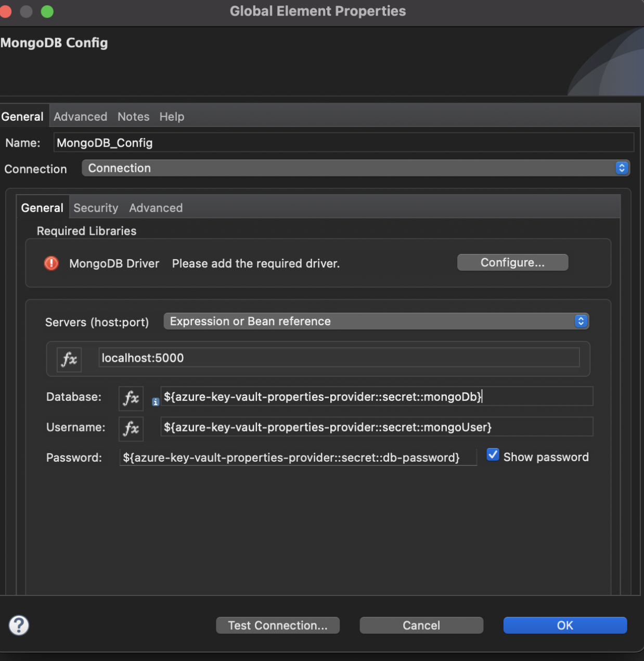Click the 'Required Libraries' heading
This screenshot has width=644, height=661.
pyautogui.click(x=86, y=231)
